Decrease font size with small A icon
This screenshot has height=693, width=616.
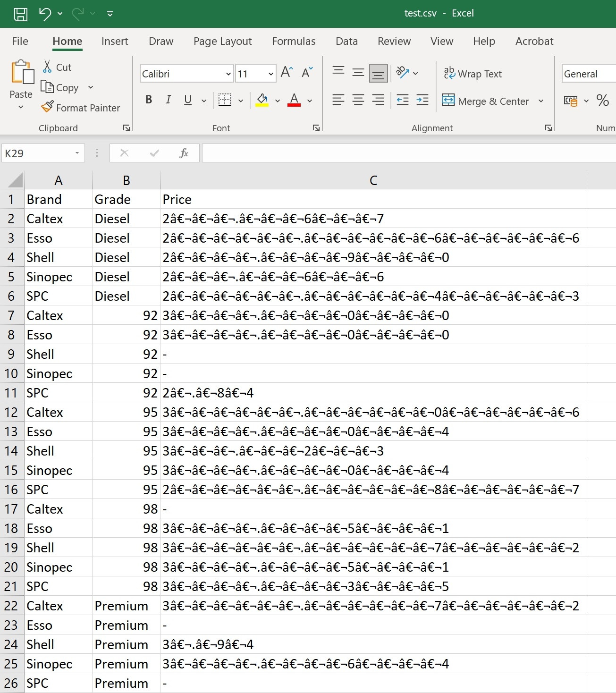pos(307,72)
